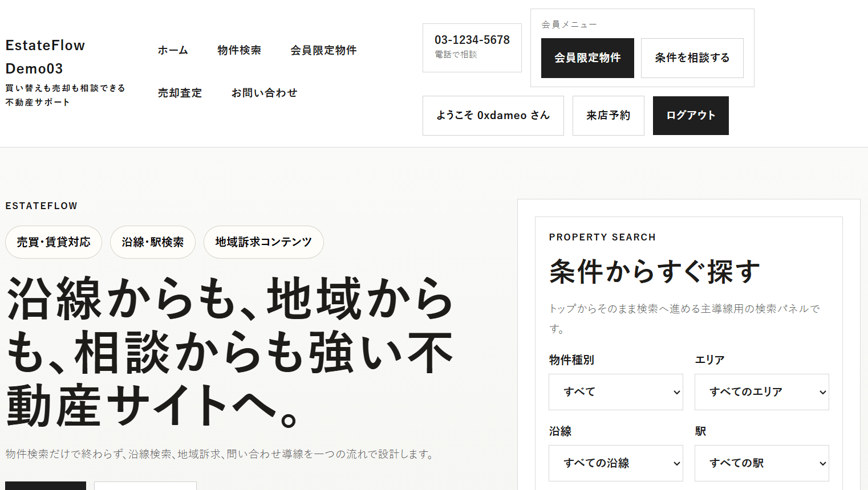The width and height of the screenshot is (868, 490).
Task: Open the ようこそ 0xdameo さん account button
Action: point(493,116)
